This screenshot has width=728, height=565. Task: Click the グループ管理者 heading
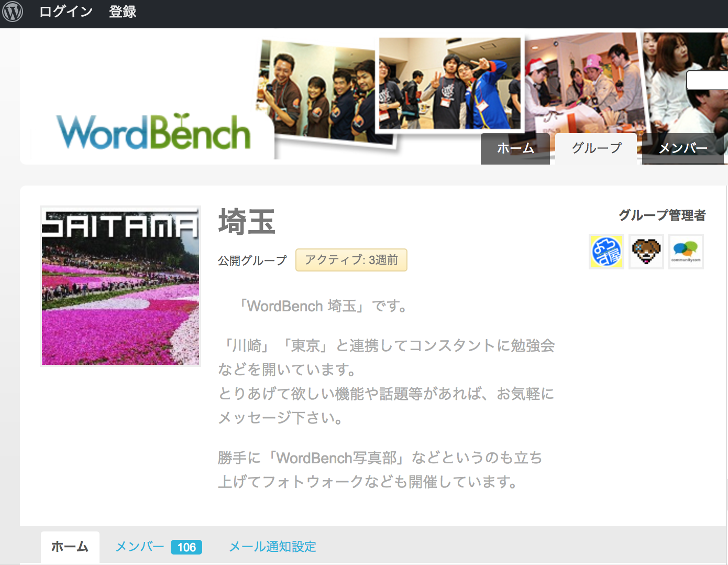click(663, 215)
